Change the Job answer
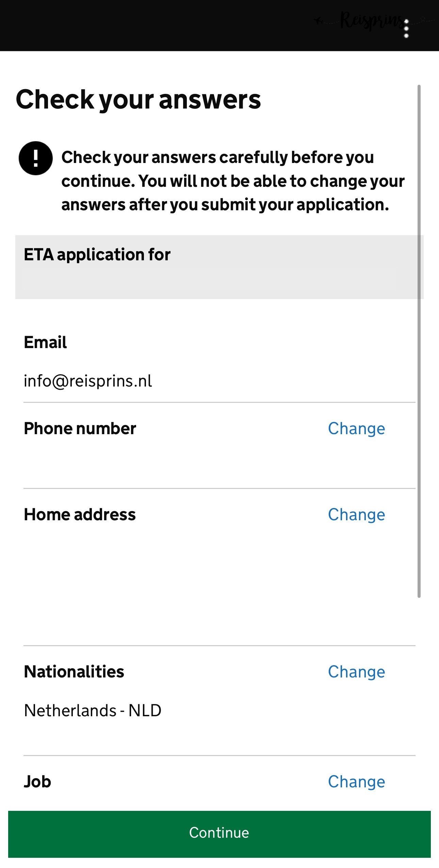This screenshot has height=868, width=439. tap(356, 782)
